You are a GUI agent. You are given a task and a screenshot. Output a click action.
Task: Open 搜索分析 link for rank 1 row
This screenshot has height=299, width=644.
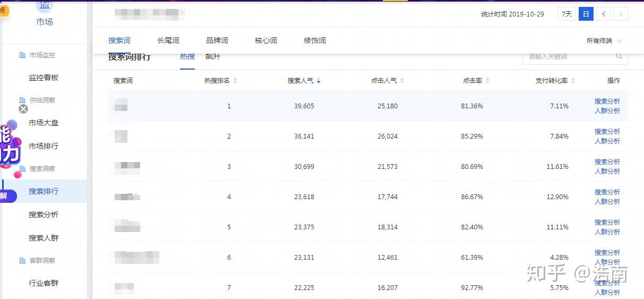(607, 101)
